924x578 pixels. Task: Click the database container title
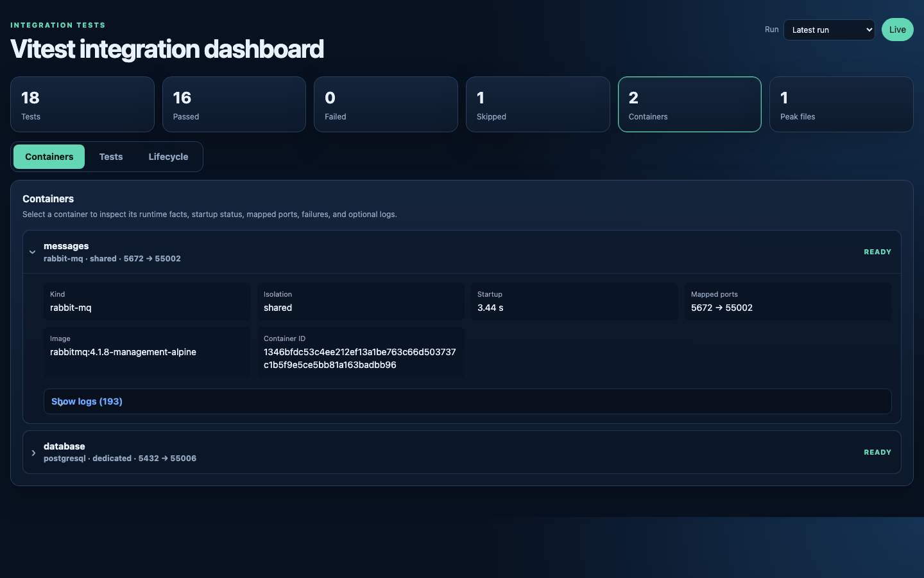pyautogui.click(x=64, y=446)
